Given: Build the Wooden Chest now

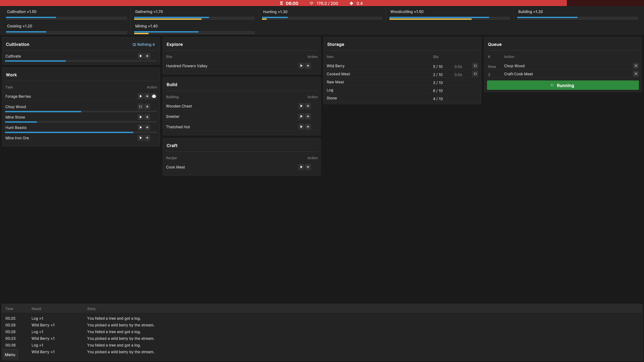Looking at the screenshot, I should [x=301, y=106].
